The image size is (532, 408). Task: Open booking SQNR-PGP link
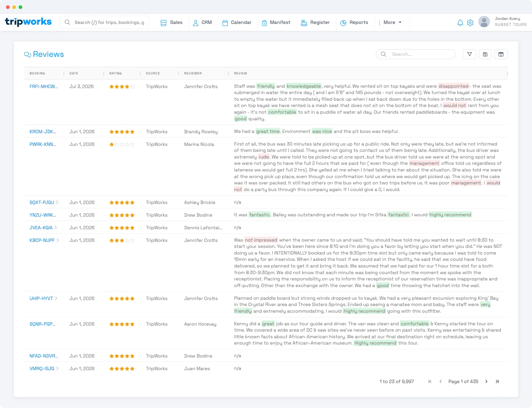coord(43,324)
